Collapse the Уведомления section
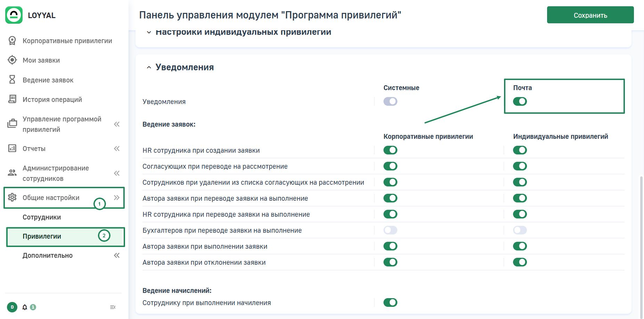Image resolution: width=644 pixels, height=319 pixels. pos(149,67)
